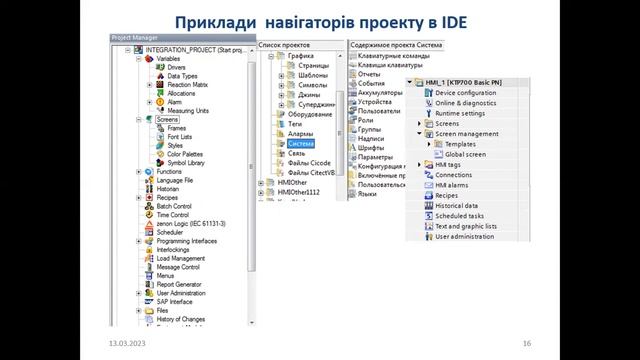Image resolution: width=640 pixels, height=360 pixels.
Task: Click the SAP Interface icon
Action: click(x=149, y=302)
